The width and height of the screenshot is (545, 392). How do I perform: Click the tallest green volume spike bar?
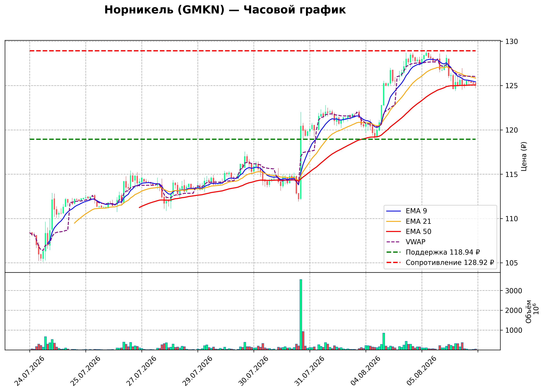click(301, 315)
